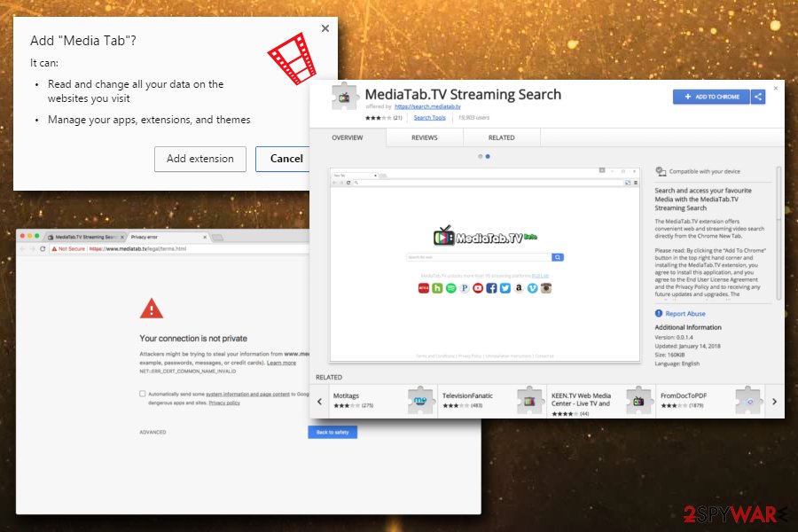Viewport: 798px width, 532px height.
Task: Click the new tab button in browser
Action: pos(217,238)
